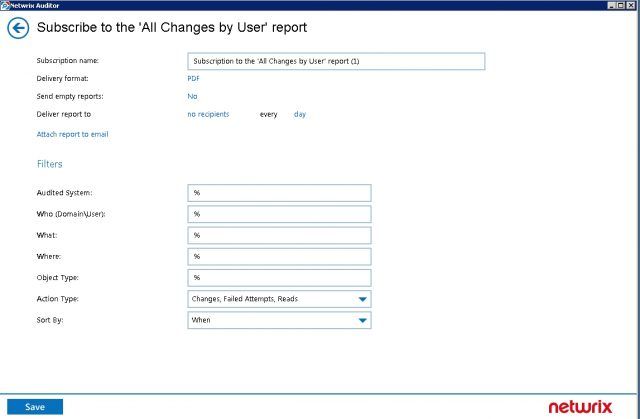The image size is (640, 419).
Task: Focus the Object Type filter field
Action: coord(279,278)
